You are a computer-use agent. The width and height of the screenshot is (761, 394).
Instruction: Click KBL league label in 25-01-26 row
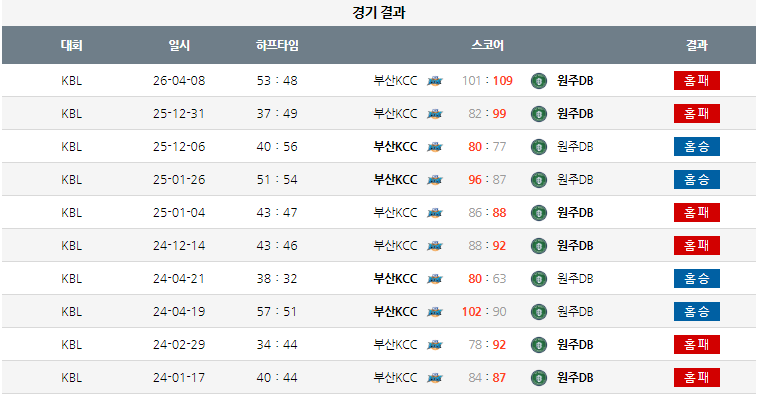[x=72, y=180]
